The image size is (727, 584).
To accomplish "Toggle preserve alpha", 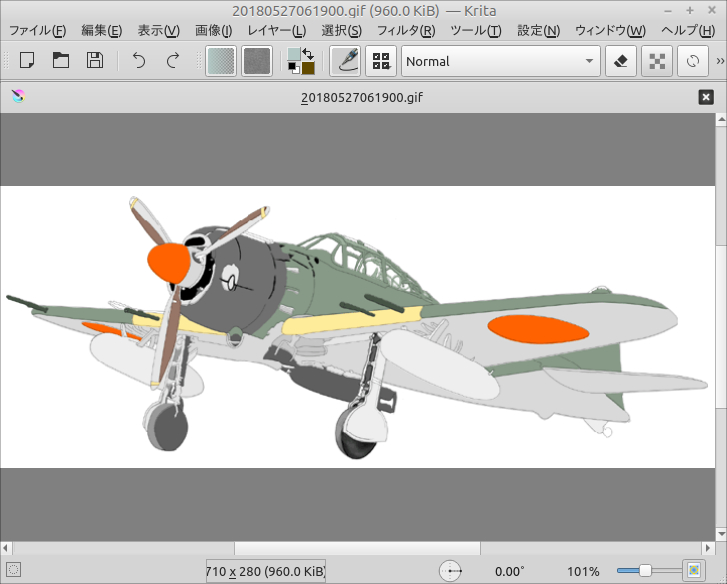I will [x=657, y=61].
